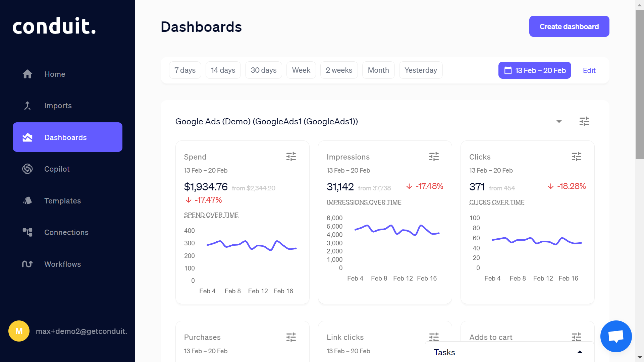Click the Dashboards sidebar icon

click(x=28, y=137)
